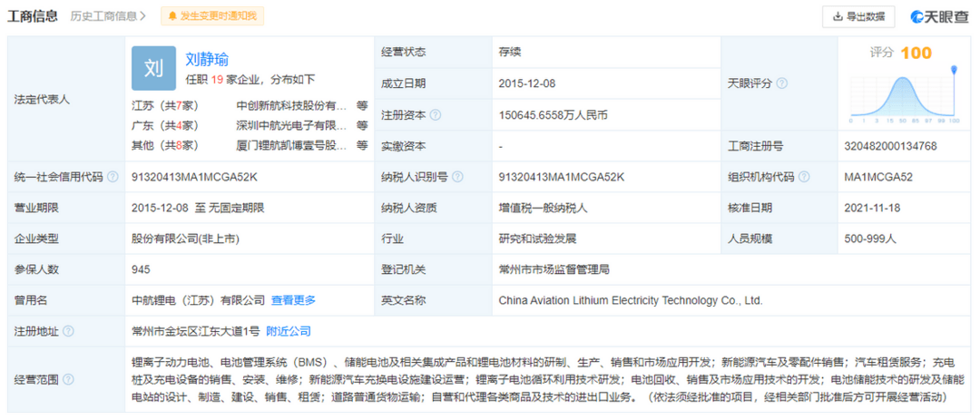Click the 天眼评分 distribution curve chart

point(904,94)
